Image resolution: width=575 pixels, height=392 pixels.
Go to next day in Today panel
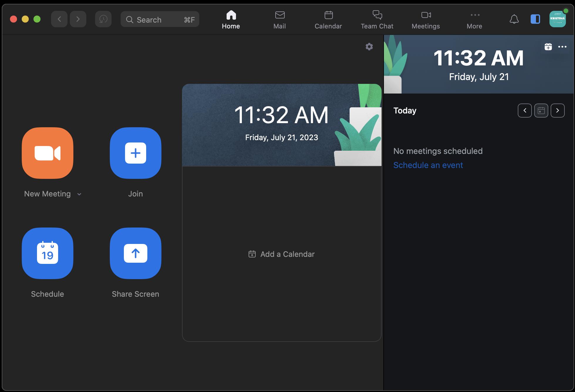[557, 111]
